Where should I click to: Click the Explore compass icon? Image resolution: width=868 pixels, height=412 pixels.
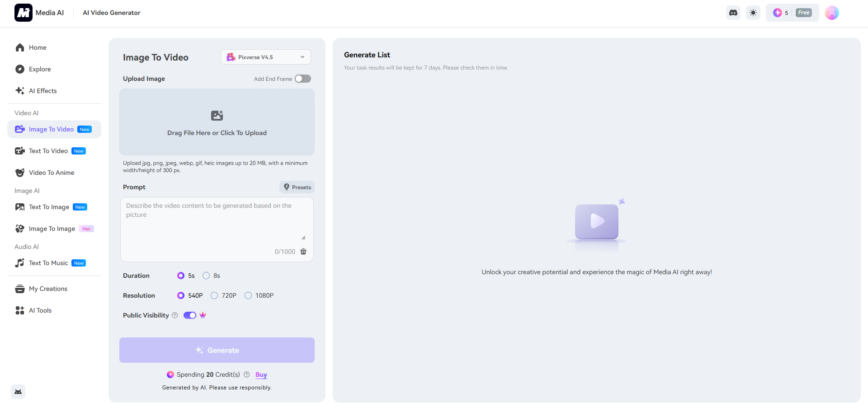[x=20, y=69]
